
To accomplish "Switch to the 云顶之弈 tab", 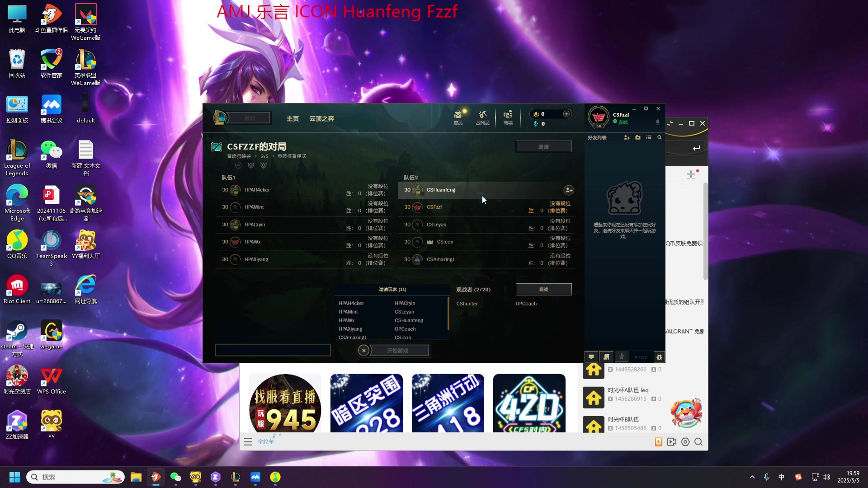I will (321, 118).
